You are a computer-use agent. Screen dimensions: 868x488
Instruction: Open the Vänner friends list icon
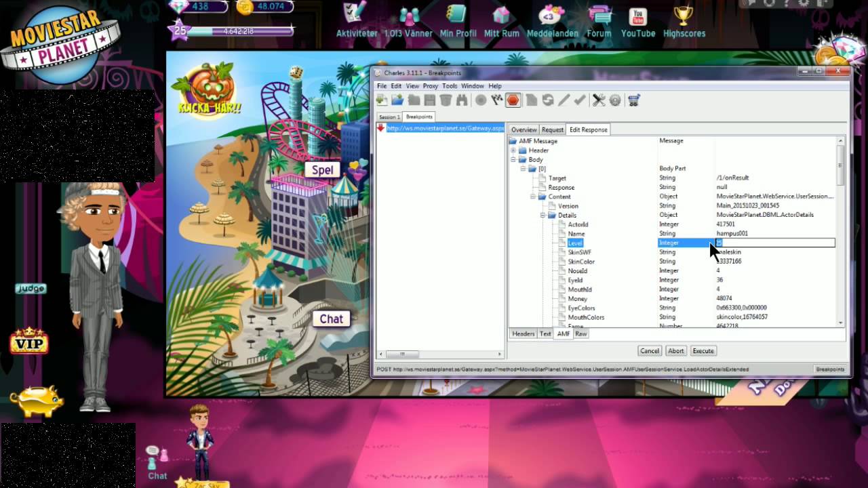pyautogui.click(x=410, y=20)
